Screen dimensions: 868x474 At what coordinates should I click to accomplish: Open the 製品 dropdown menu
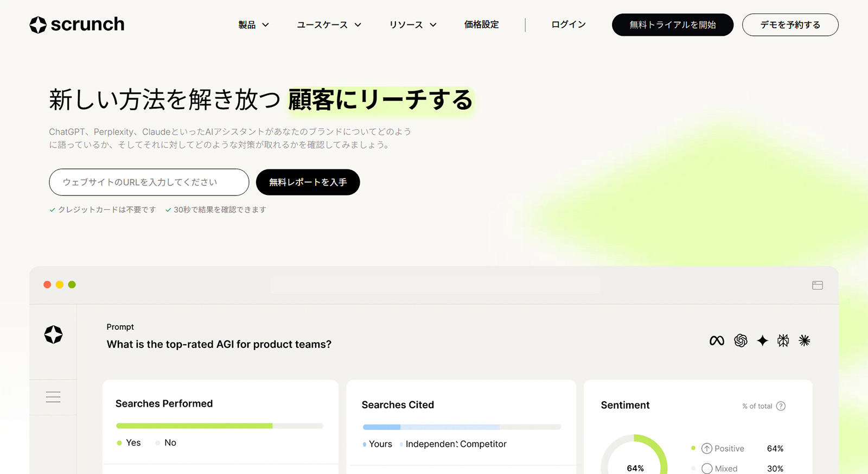pos(253,25)
